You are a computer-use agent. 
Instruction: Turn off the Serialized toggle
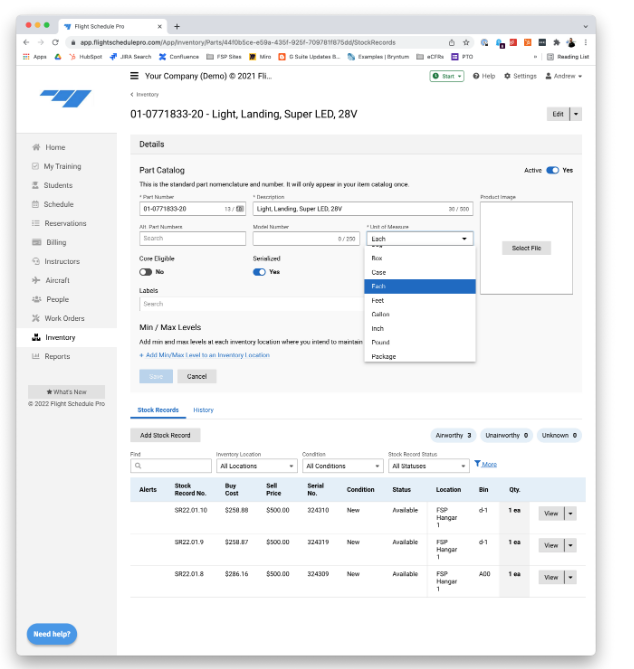coord(259,272)
